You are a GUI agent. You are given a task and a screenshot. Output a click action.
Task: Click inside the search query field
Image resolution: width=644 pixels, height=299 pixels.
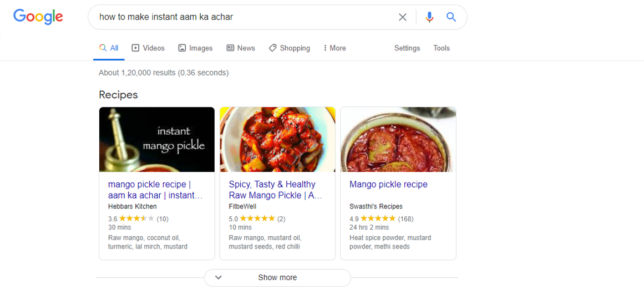click(242, 17)
